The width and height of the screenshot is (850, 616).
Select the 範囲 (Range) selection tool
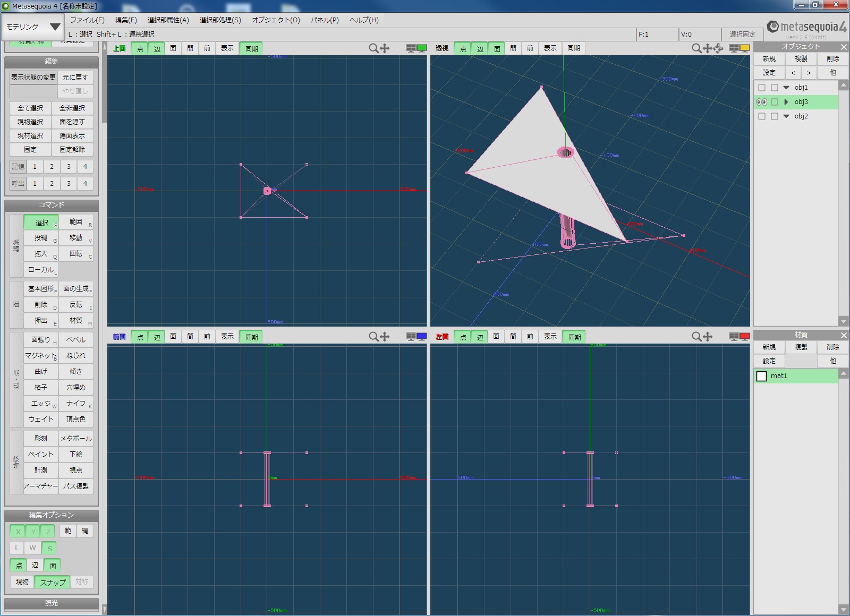tap(76, 222)
